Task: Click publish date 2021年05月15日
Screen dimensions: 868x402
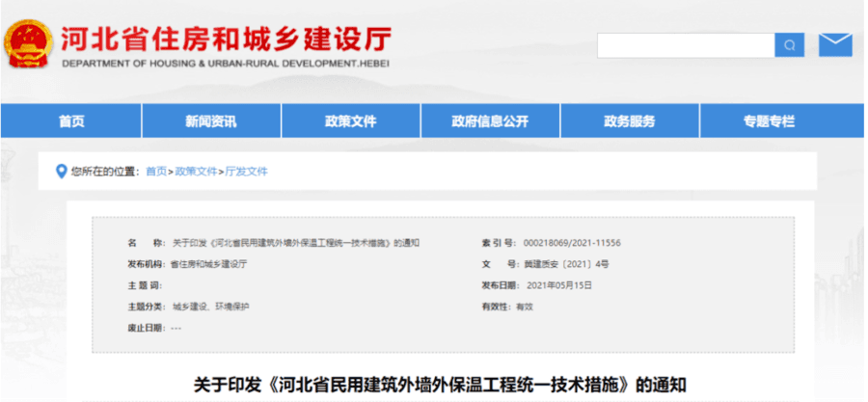Action: [559, 285]
